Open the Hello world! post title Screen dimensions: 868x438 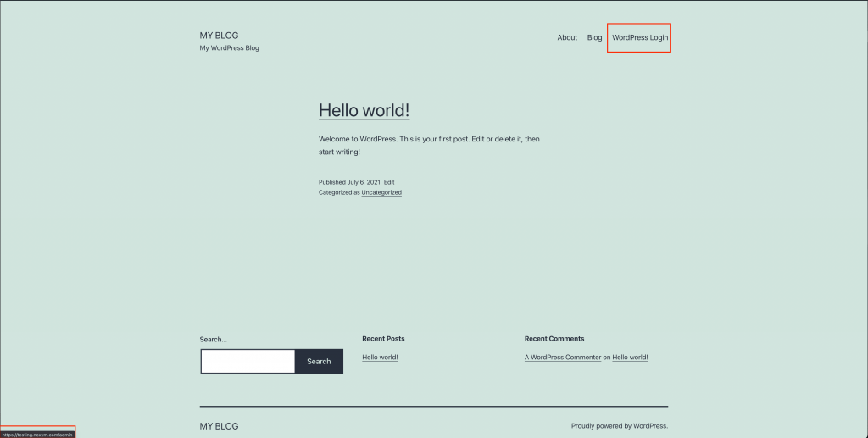(364, 110)
